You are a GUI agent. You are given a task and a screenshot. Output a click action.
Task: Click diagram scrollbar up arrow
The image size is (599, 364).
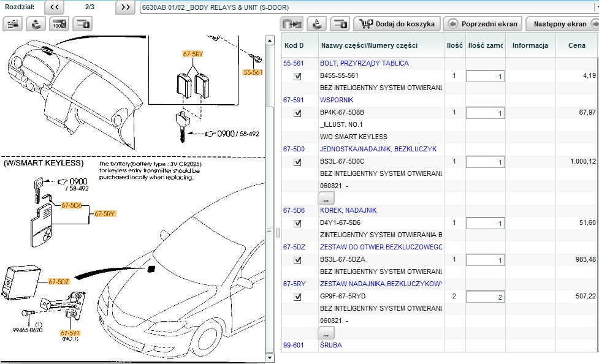pyautogui.click(x=270, y=40)
